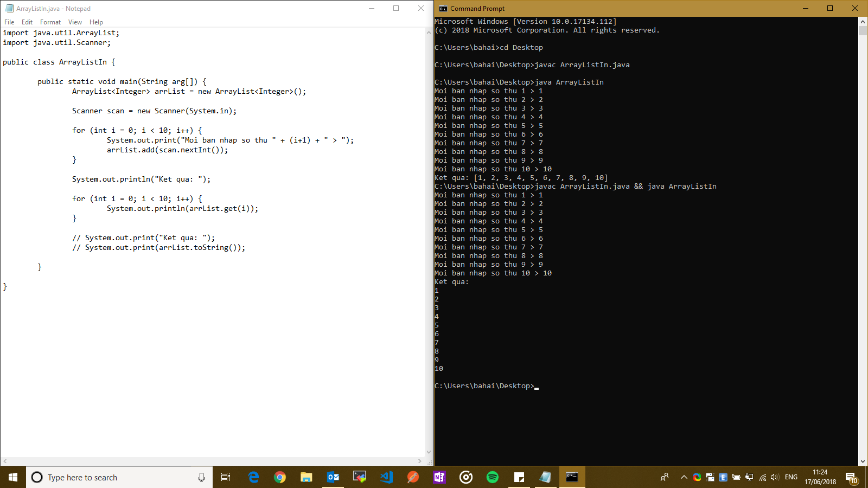Image resolution: width=868 pixels, height=488 pixels.
Task: Launch Google Chrome from the taskbar
Action: 280,477
